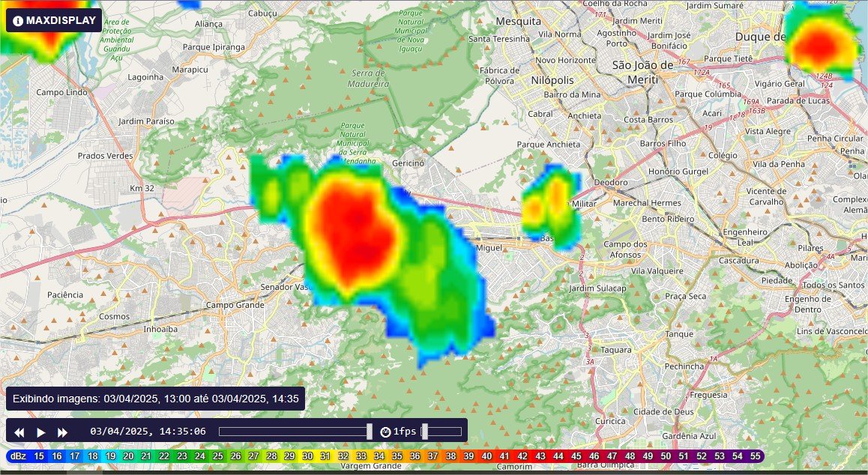Select the dBz label in the legend
The width and height of the screenshot is (868, 475).
[17, 456]
